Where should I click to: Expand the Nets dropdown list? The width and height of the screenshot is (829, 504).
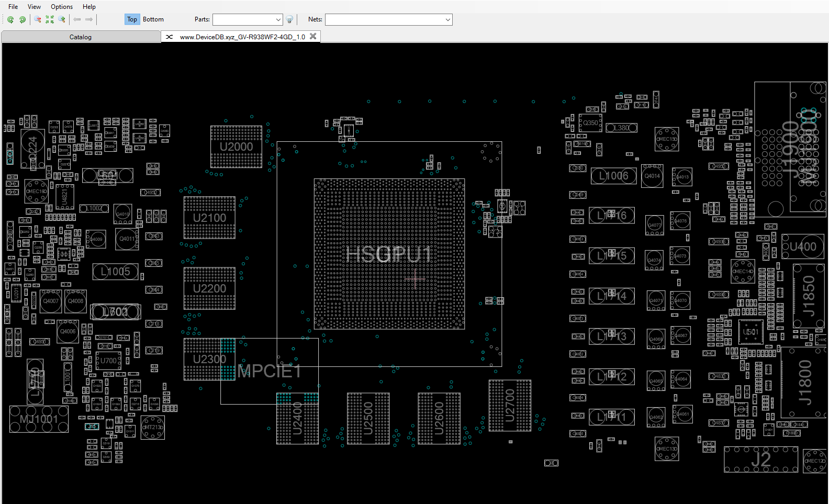[x=447, y=19]
